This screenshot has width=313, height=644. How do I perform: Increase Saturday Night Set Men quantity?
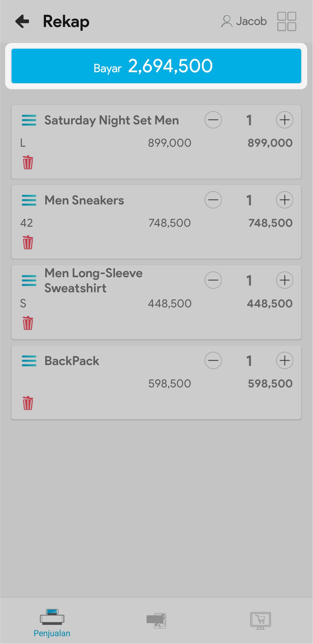284,120
